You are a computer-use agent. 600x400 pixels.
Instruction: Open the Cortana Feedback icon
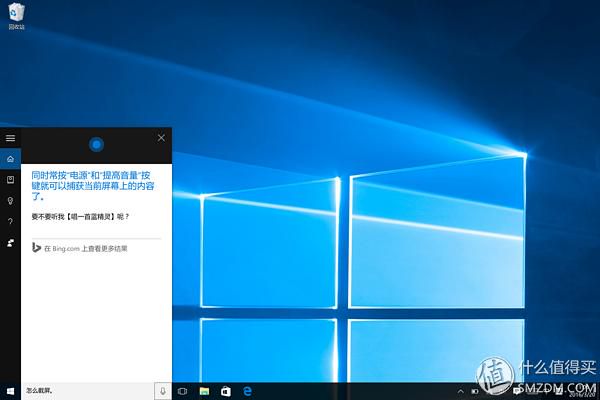10,243
